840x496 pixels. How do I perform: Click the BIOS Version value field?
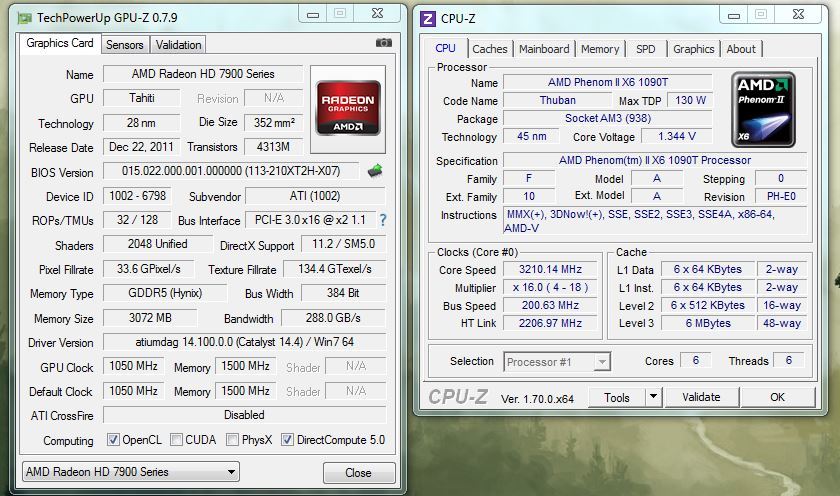(x=231, y=171)
